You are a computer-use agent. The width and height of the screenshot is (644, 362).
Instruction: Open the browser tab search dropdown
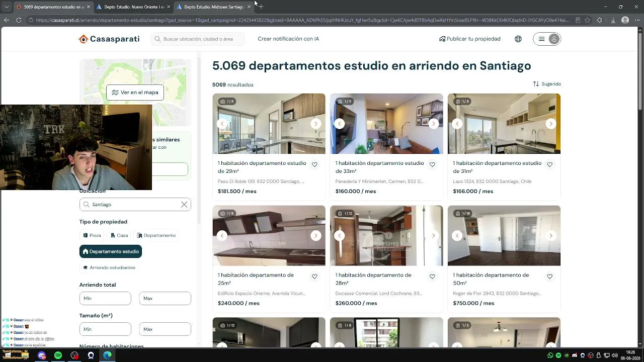(x=6, y=7)
